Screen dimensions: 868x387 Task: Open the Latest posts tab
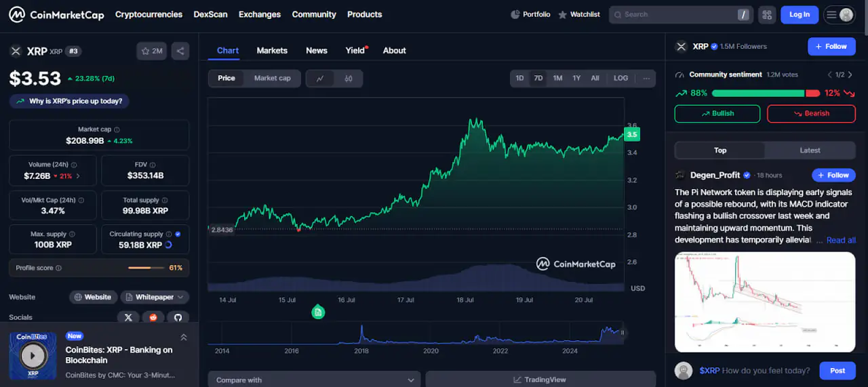[x=810, y=150]
